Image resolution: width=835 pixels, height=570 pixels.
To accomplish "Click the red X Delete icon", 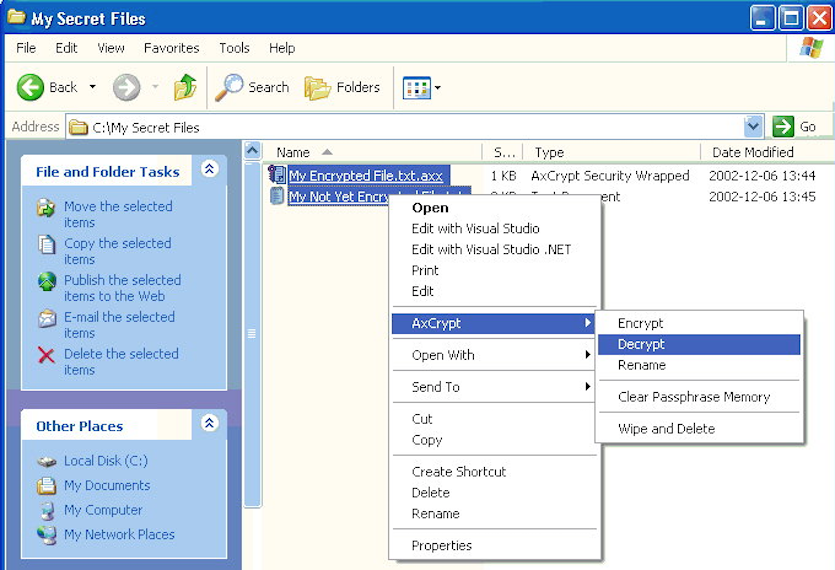I will [46, 355].
